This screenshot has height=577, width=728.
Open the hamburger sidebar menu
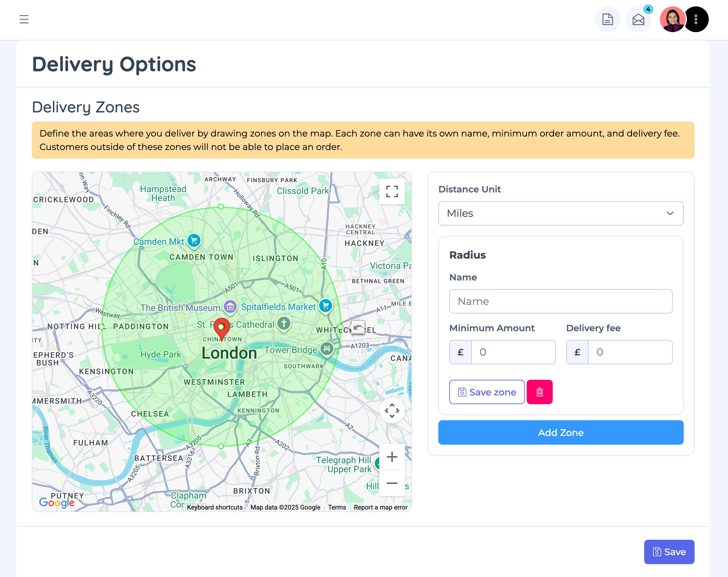click(x=24, y=19)
